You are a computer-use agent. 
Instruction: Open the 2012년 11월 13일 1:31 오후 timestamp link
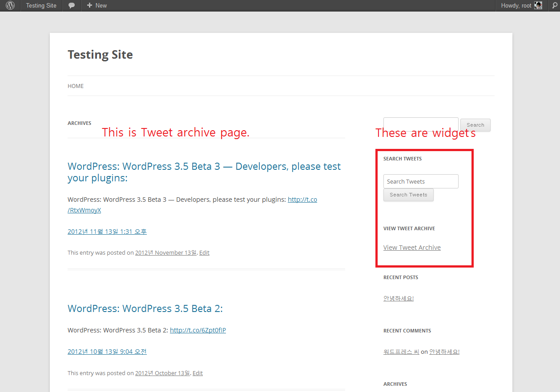pos(107,232)
